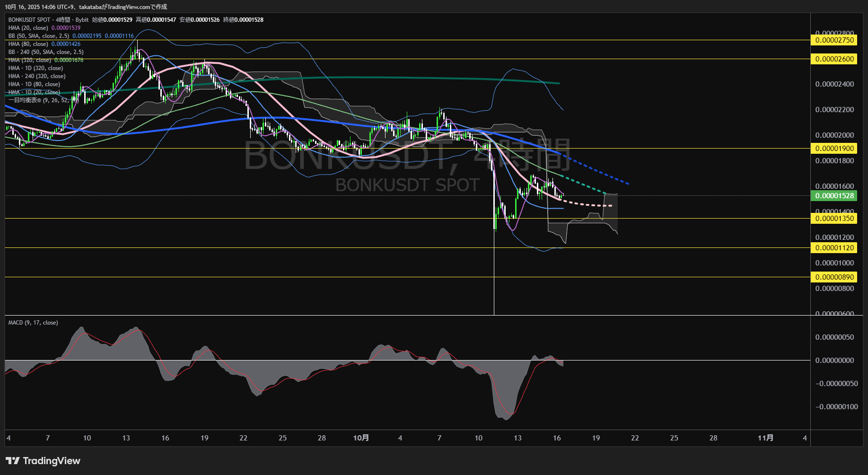Click the green current price label 0.00001528
The height and width of the screenshot is (475, 868).
tap(834, 196)
